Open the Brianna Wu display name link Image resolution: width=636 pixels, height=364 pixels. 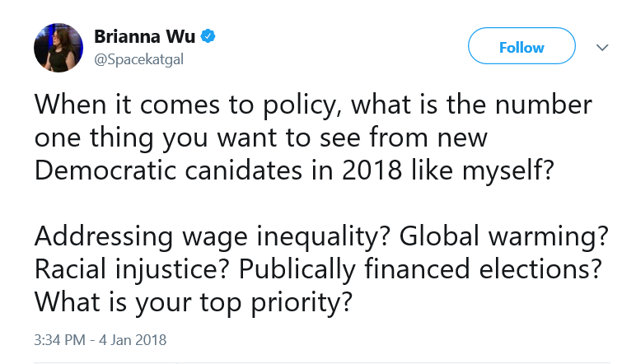[x=144, y=36]
